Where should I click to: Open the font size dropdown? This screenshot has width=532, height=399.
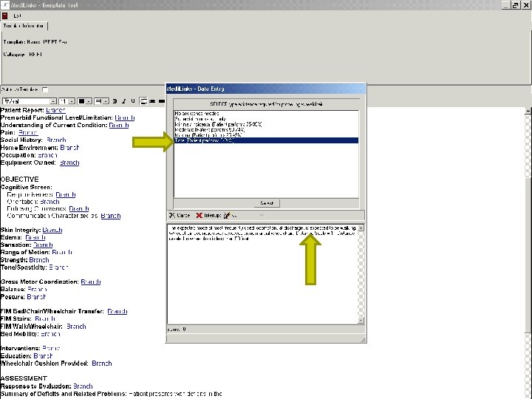[72, 101]
